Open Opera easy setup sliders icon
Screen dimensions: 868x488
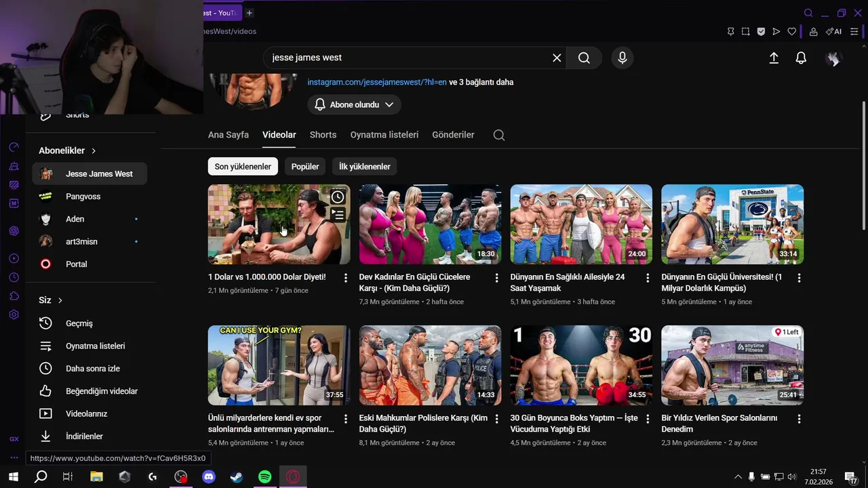point(854,31)
